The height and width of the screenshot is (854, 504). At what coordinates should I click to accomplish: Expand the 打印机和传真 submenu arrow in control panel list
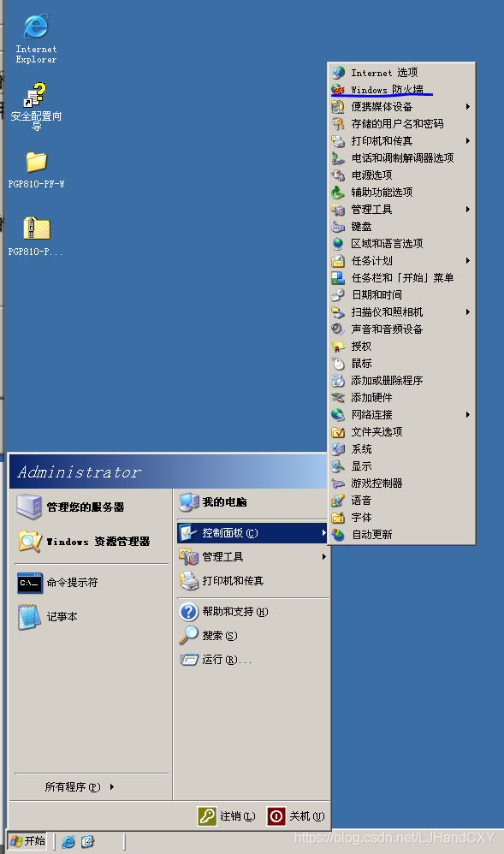click(x=467, y=141)
